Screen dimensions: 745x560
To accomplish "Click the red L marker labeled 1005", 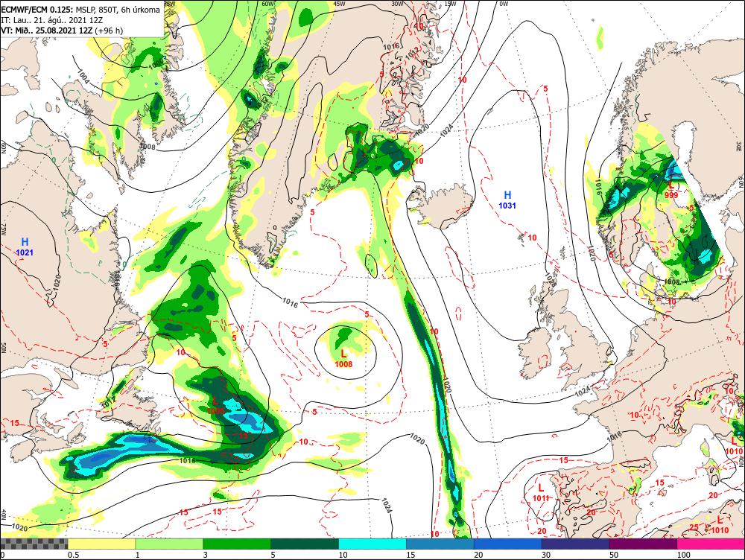I will 215,401.
